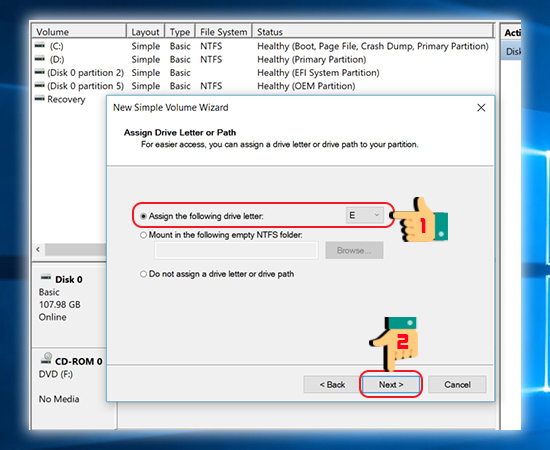Select the Disk 0 partition 2 icon
Screen dimensions: 550x450
(x=40, y=72)
